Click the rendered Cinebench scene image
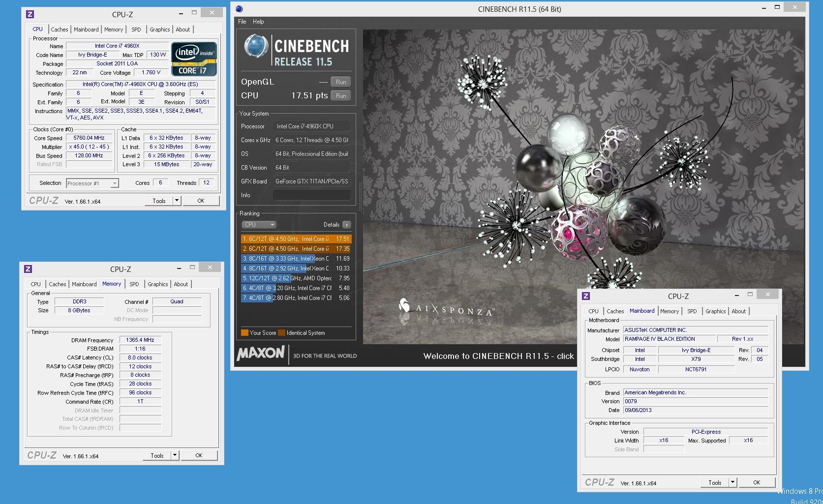Viewport: 823px width, 504px height. [584, 187]
